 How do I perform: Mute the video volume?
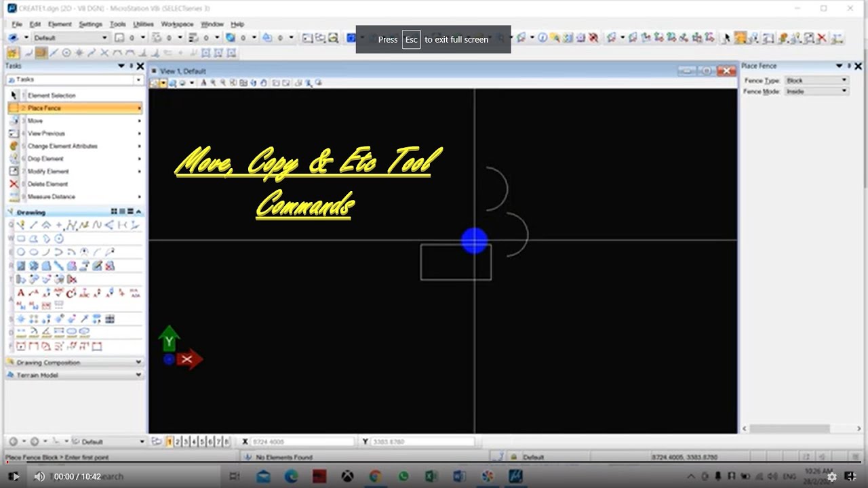click(x=39, y=476)
